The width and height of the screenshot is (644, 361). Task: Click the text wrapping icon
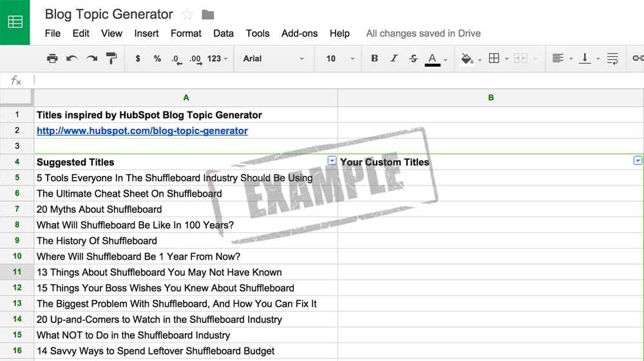tap(612, 59)
